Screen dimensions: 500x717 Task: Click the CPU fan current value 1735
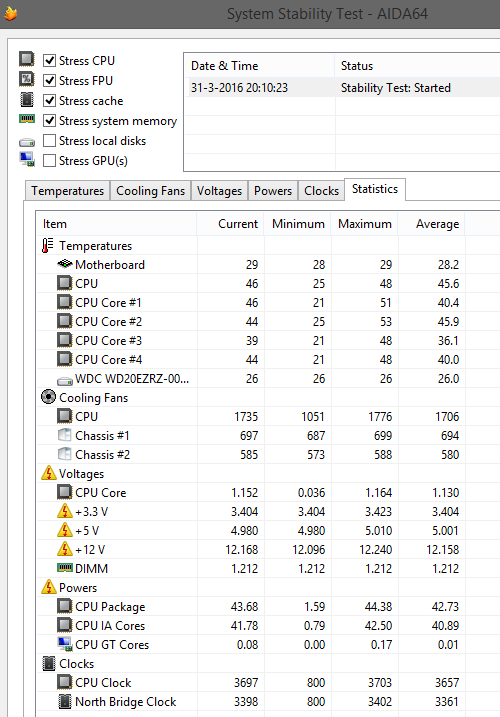pos(246,417)
